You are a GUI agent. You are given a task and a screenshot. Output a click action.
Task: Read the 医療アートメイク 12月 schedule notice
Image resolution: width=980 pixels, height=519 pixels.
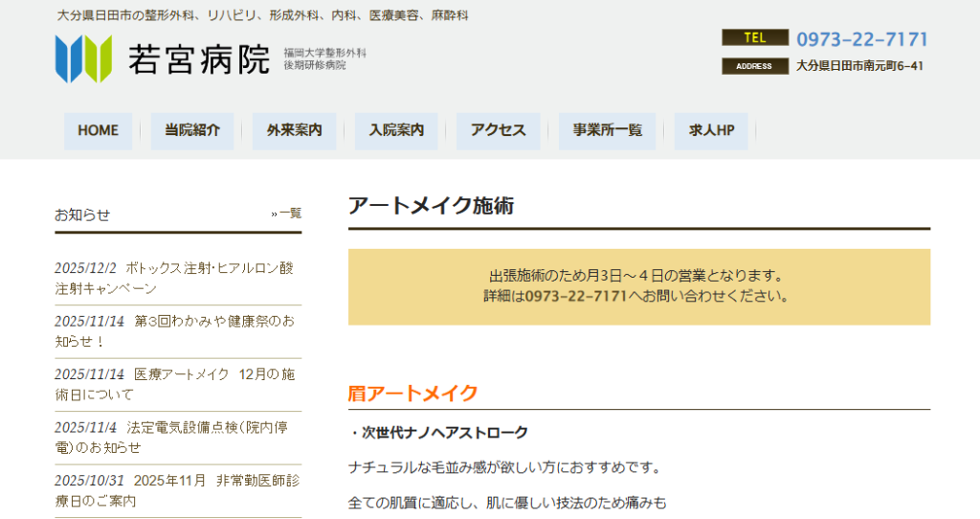click(174, 384)
